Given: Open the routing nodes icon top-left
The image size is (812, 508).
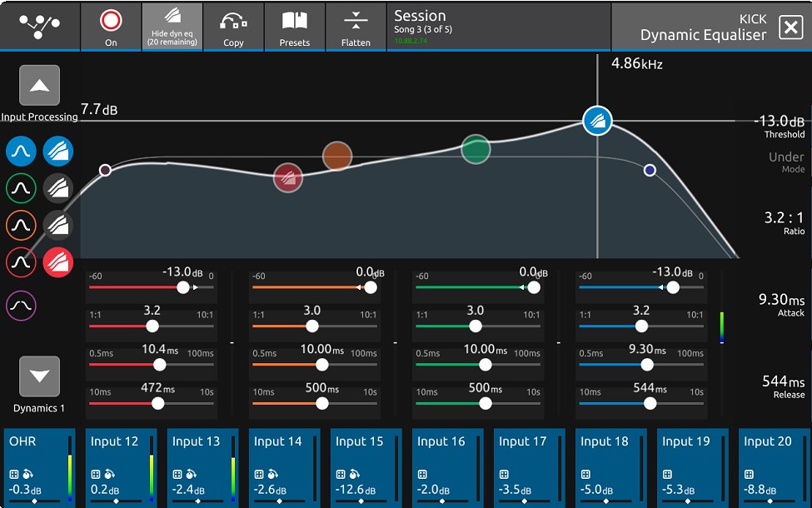Looking at the screenshot, I should click(x=39, y=26).
